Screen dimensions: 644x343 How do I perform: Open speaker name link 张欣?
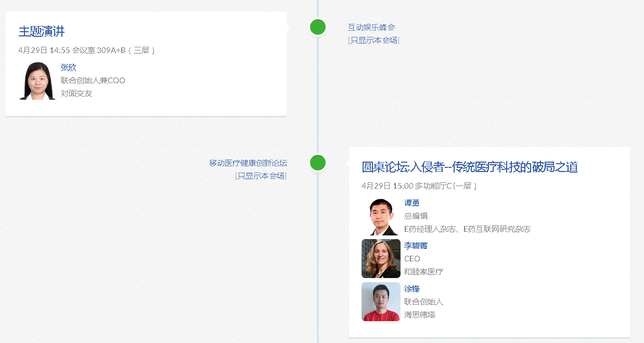[68, 68]
